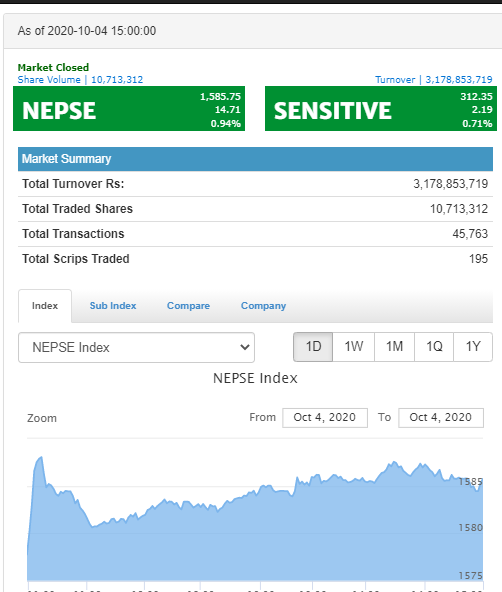This screenshot has width=502, height=592.
Task: Click the NEPSE Index chart title
Action: point(256,378)
